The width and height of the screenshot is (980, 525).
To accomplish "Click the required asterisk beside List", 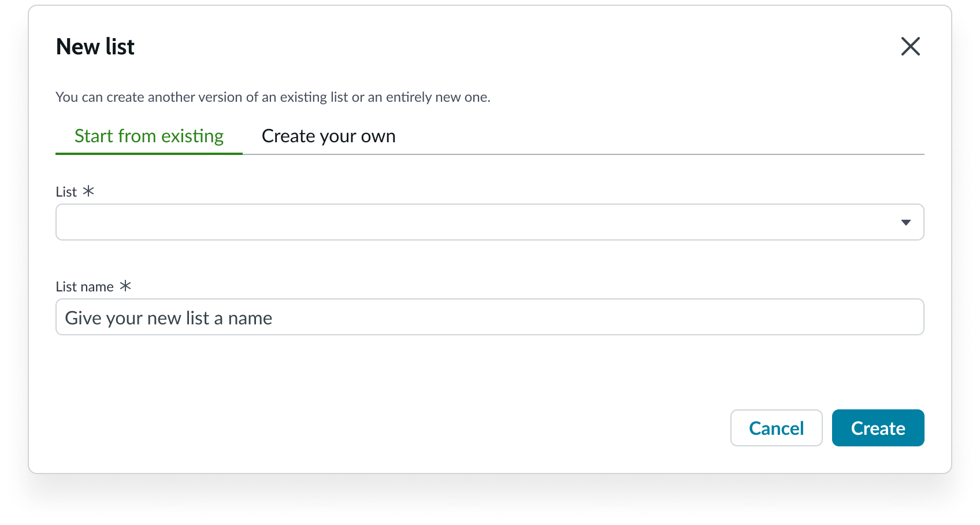I will point(88,191).
